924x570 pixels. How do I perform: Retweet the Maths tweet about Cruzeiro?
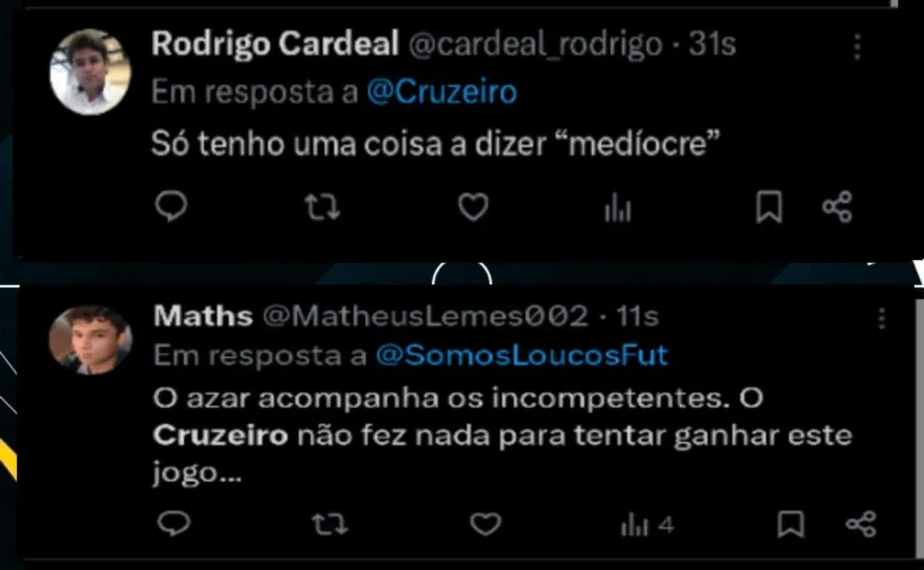pyautogui.click(x=329, y=524)
